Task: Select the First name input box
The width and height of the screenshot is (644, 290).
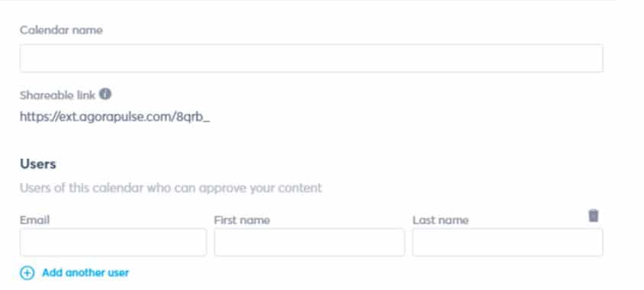Action: [x=309, y=243]
